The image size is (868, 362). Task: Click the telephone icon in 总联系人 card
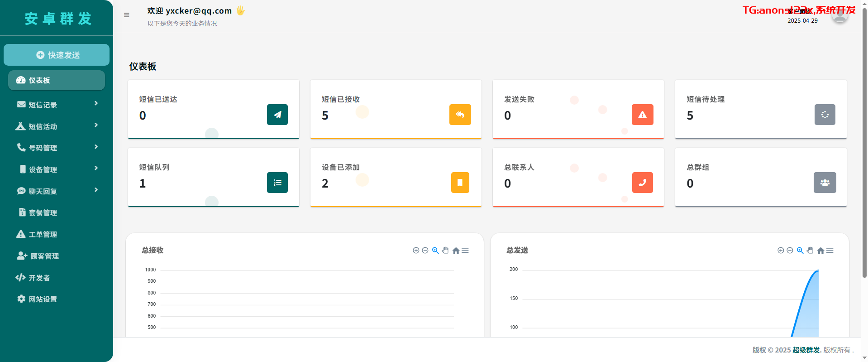tap(642, 183)
